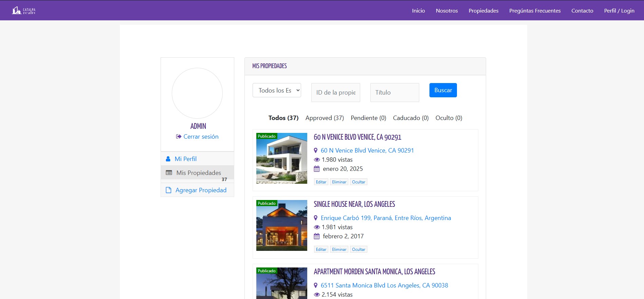Click calendar icon beside febrero 2, 2017

click(317, 236)
